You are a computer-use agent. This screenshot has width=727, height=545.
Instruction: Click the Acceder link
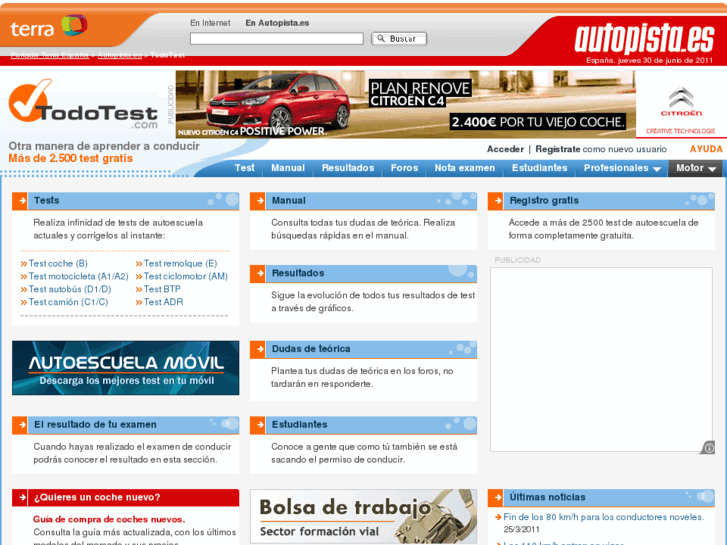point(505,149)
